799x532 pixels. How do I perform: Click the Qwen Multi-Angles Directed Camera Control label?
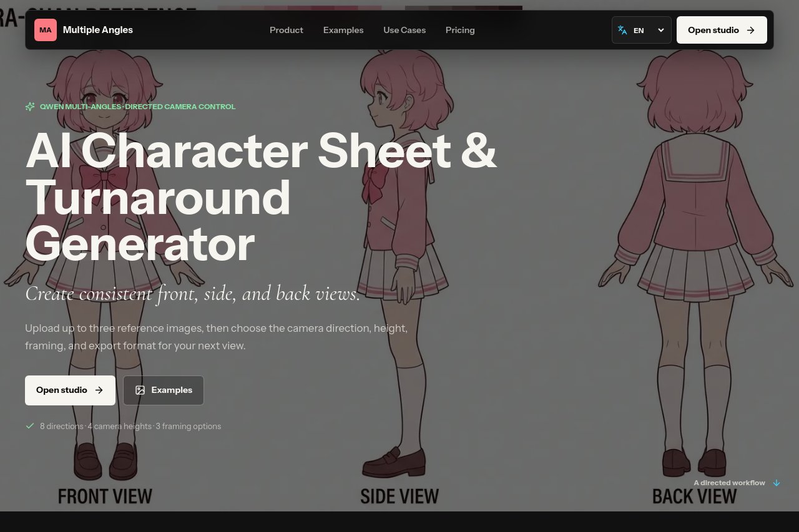pos(137,107)
